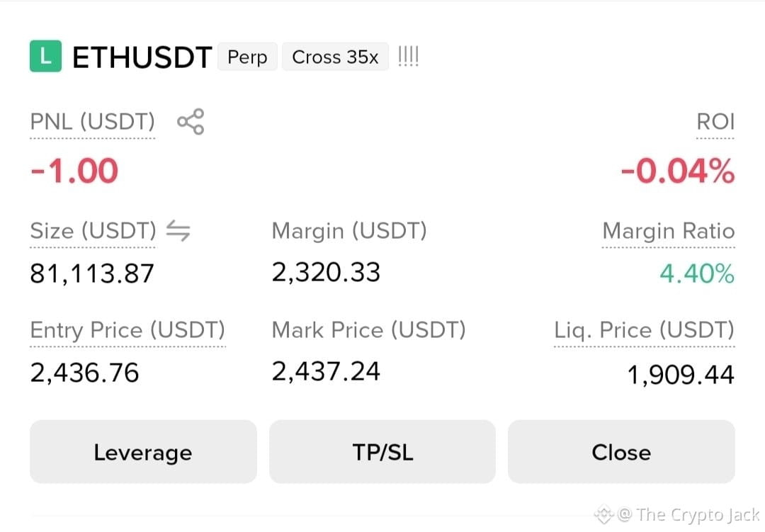765x532 pixels.
Task: Tap the ROI label for explanation
Action: tap(715, 122)
